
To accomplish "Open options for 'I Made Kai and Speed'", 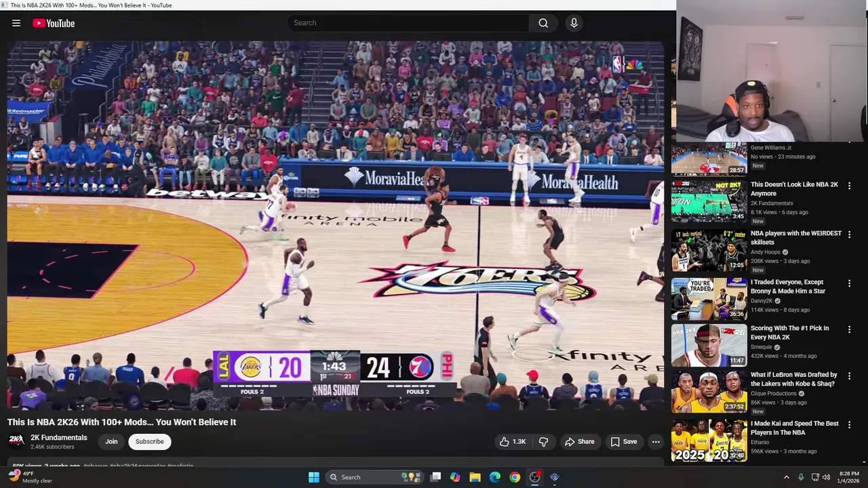I will click(849, 425).
